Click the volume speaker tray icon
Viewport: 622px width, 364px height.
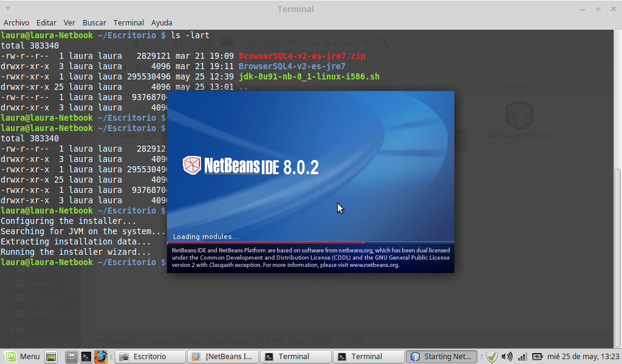click(x=507, y=357)
